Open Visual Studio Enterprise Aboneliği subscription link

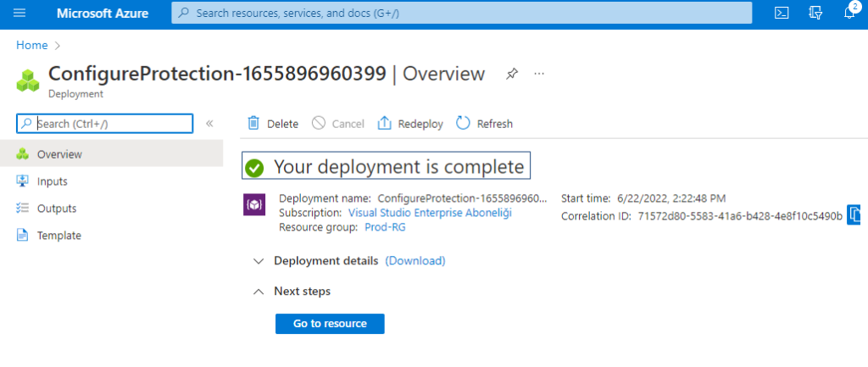(430, 213)
